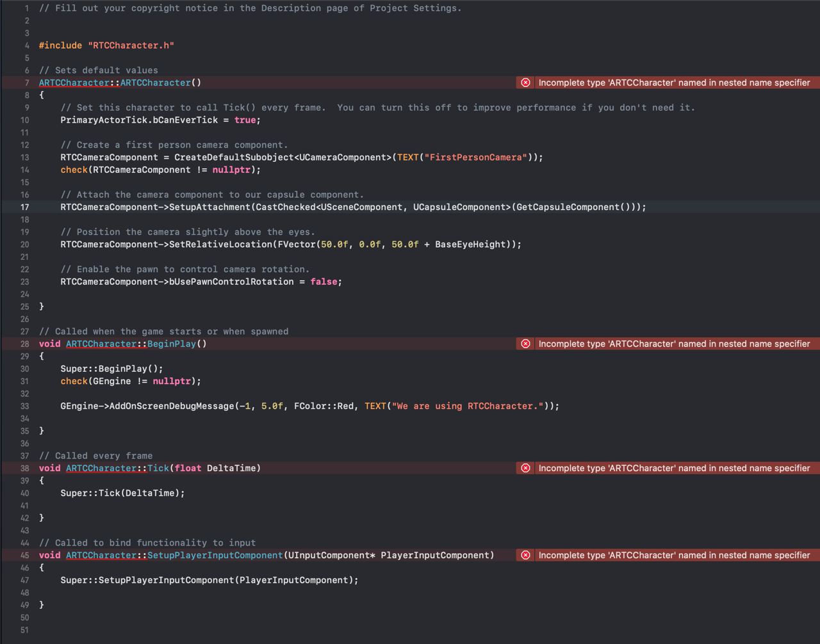820x644 pixels.
Task: Click CastChecked on line 17
Action: pos(285,207)
